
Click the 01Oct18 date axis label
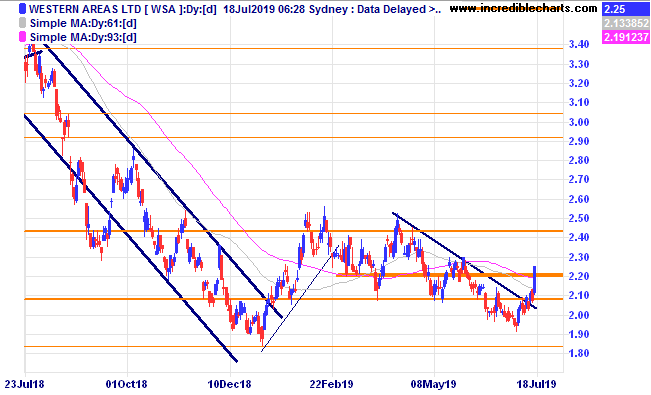(126, 384)
